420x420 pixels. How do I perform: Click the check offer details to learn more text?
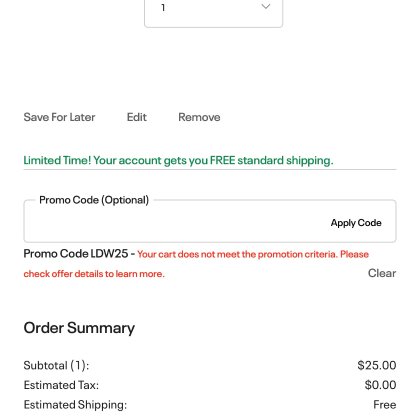tap(94, 274)
